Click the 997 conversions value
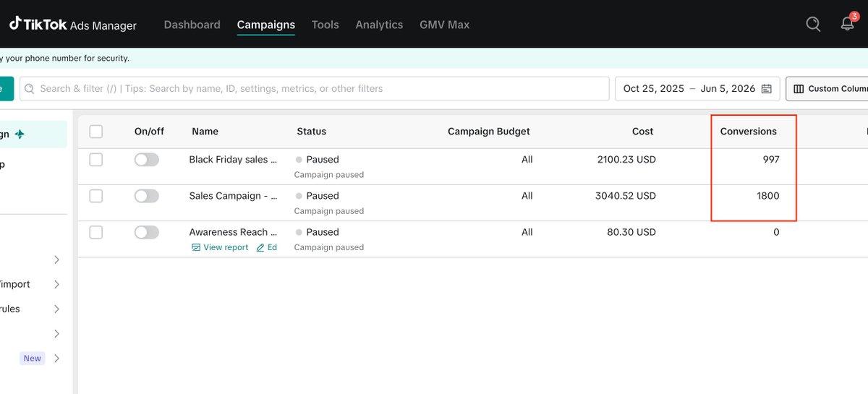The image size is (868, 394). [x=771, y=160]
